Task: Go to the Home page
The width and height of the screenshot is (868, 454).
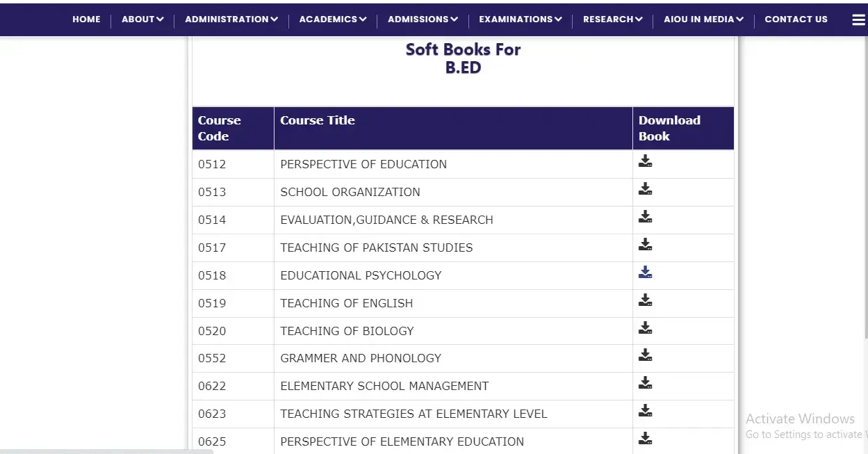Action: coord(86,19)
